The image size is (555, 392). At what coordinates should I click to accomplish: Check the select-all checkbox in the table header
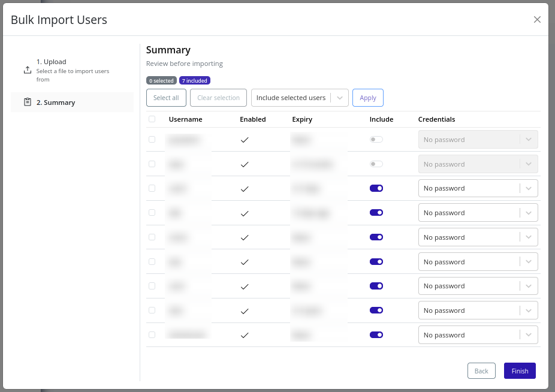(x=152, y=119)
